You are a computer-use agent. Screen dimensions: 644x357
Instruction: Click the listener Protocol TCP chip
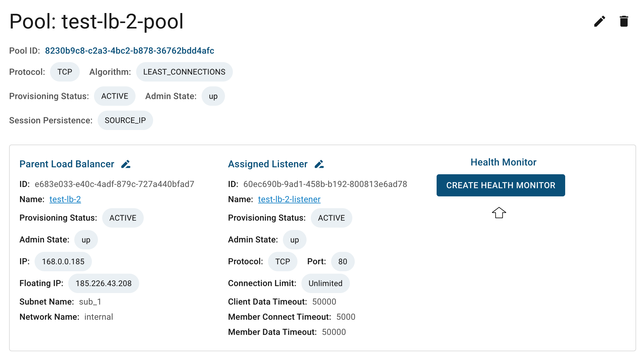(283, 262)
